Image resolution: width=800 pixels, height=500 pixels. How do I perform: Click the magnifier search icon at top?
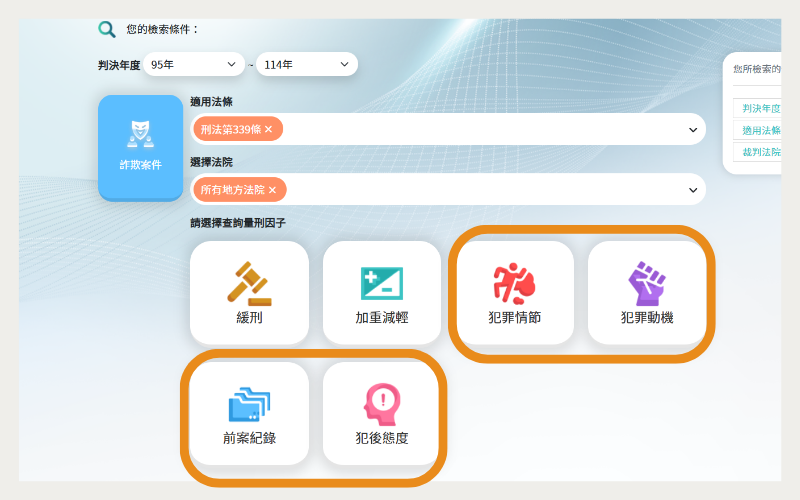click(106, 29)
